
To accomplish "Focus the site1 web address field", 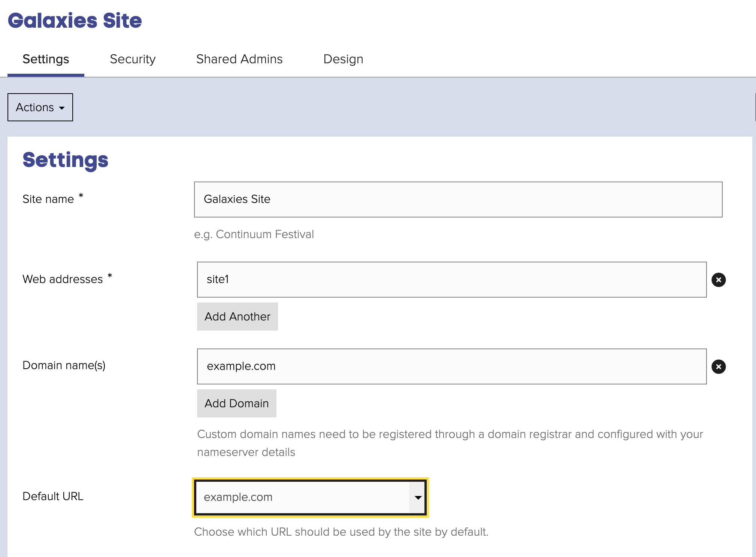I will pyautogui.click(x=452, y=280).
